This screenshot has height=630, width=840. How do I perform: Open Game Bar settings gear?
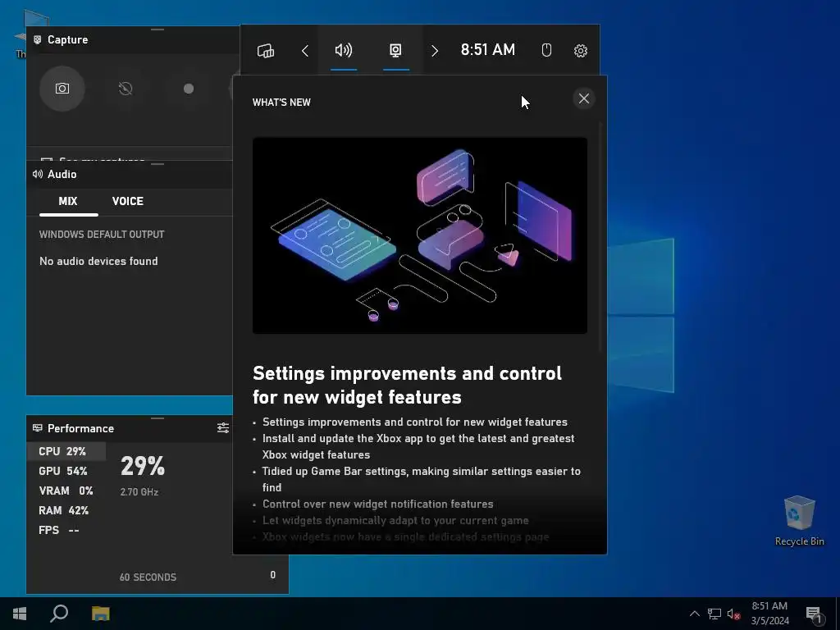click(581, 51)
